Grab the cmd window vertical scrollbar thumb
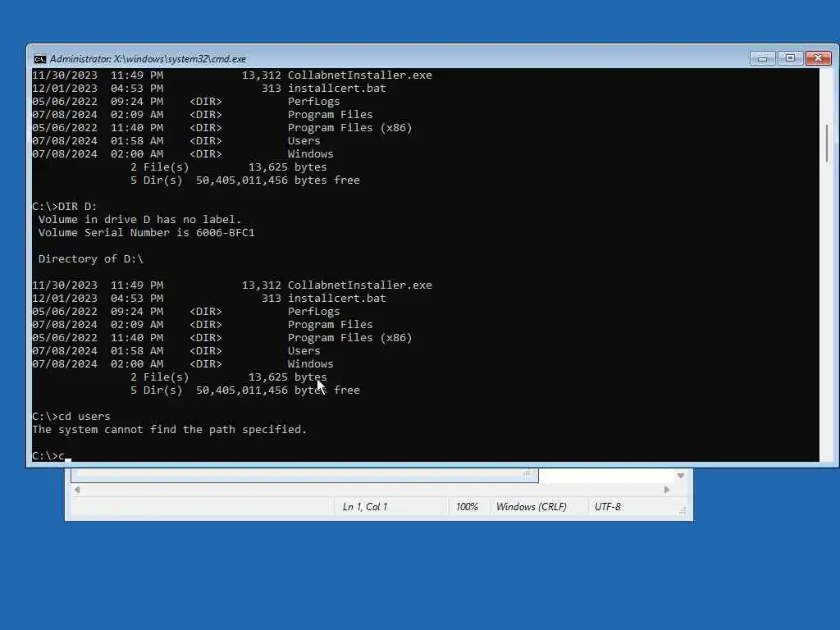 827,143
